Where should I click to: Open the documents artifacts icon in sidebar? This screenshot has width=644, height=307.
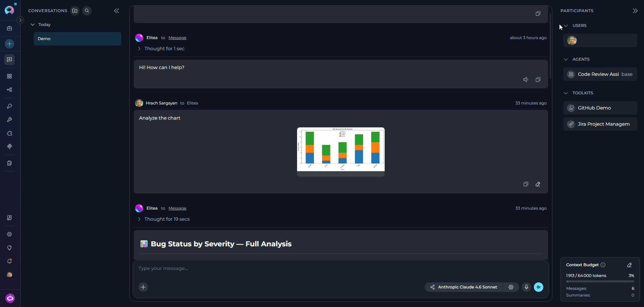pyautogui.click(x=9, y=163)
